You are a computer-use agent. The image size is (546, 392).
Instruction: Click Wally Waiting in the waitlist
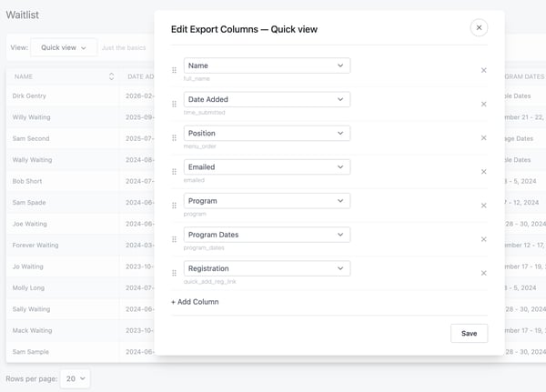point(33,160)
